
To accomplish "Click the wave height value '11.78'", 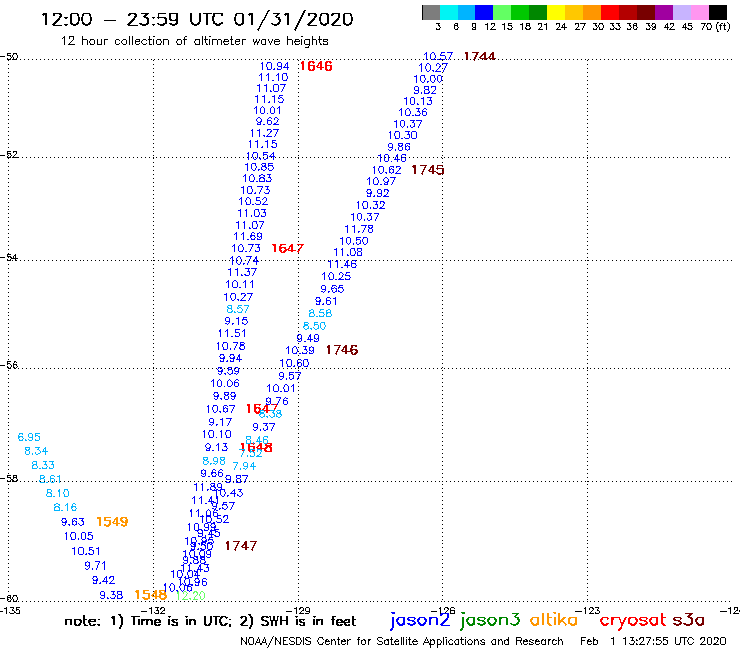I will (359, 229).
